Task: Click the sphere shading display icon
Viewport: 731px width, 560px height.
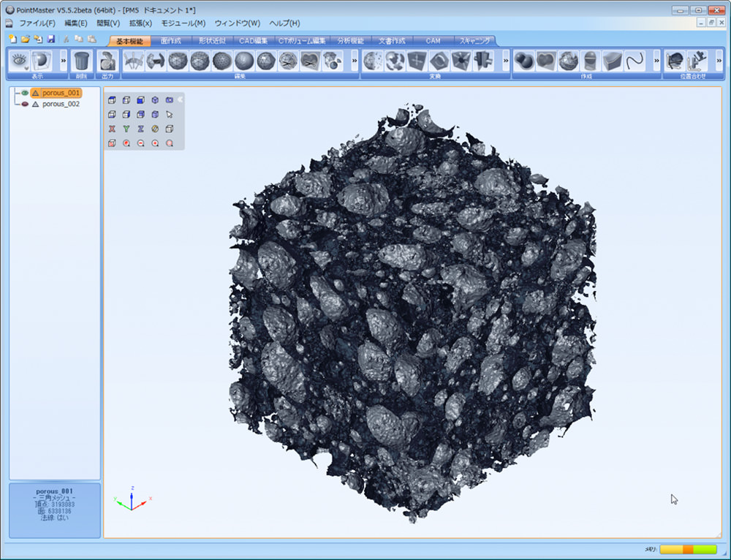Action: click(42, 61)
